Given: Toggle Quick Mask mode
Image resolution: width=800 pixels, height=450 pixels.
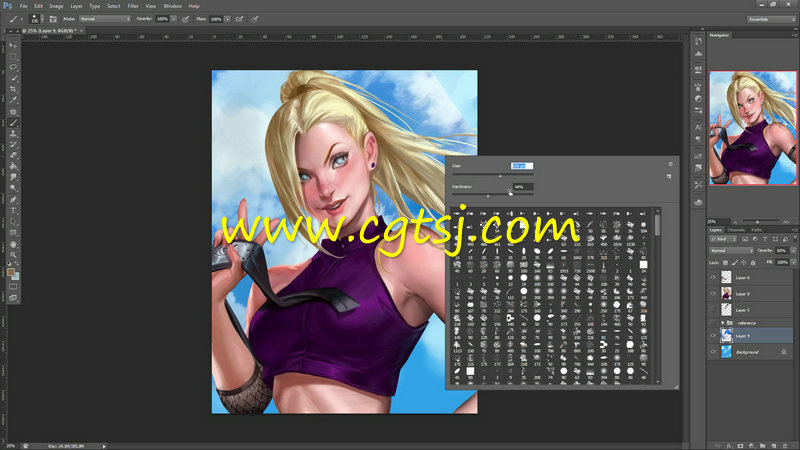Looking at the screenshot, I should click(x=13, y=287).
